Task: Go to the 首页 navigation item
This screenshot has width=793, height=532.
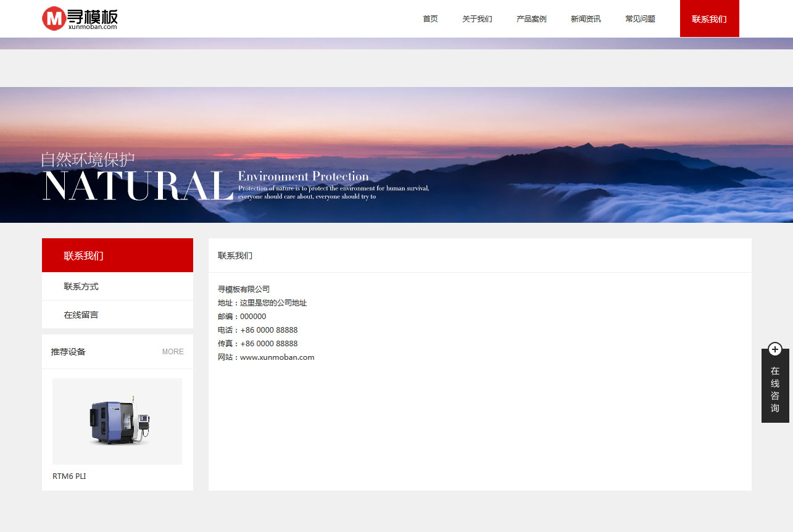Action: pos(430,19)
